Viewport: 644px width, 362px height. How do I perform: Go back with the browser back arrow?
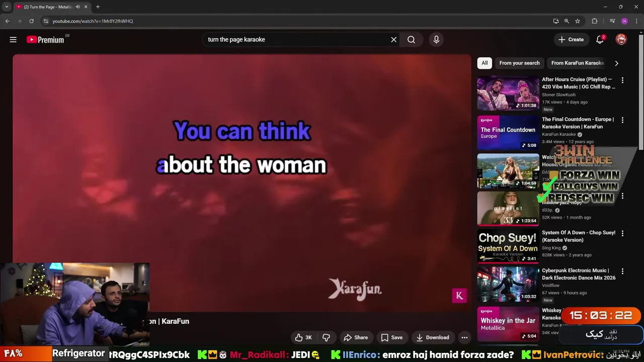pyautogui.click(x=8, y=21)
